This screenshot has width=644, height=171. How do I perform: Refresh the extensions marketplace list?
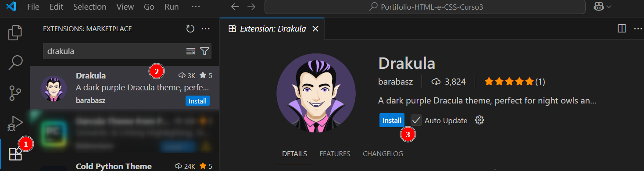(190, 29)
